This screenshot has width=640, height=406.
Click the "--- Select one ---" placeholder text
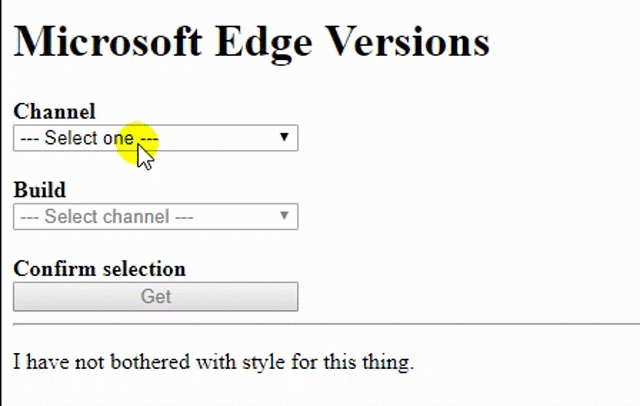(88, 138)
